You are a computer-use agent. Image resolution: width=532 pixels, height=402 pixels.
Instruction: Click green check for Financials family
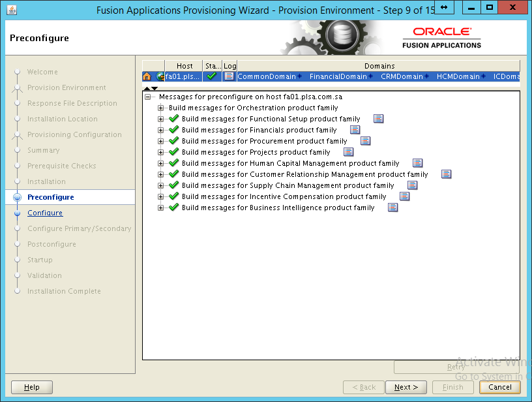coord(173,130)
